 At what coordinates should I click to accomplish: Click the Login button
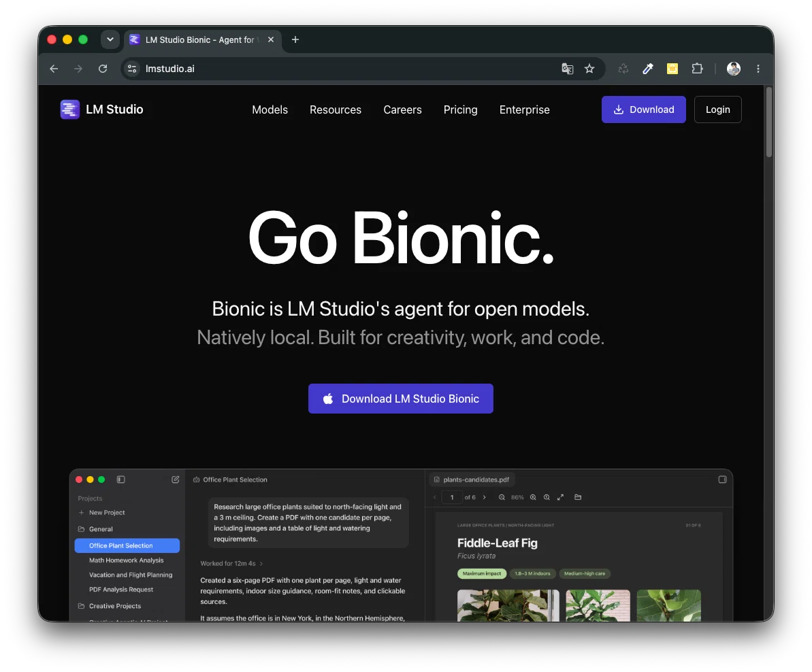718,109
